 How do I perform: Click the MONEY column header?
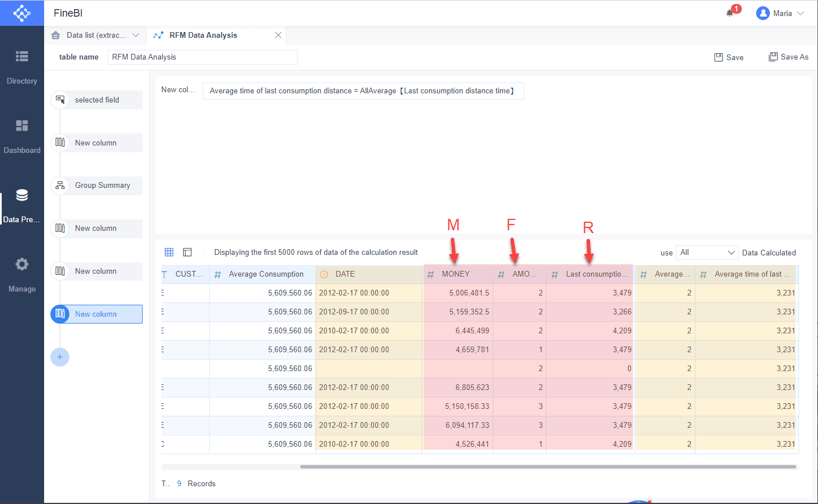tap(458, 274)
